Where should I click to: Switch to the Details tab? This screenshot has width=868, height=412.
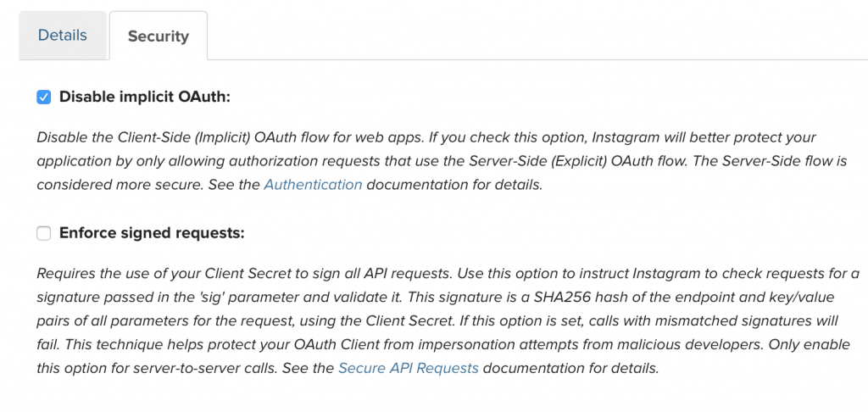[x=63, y=36]
